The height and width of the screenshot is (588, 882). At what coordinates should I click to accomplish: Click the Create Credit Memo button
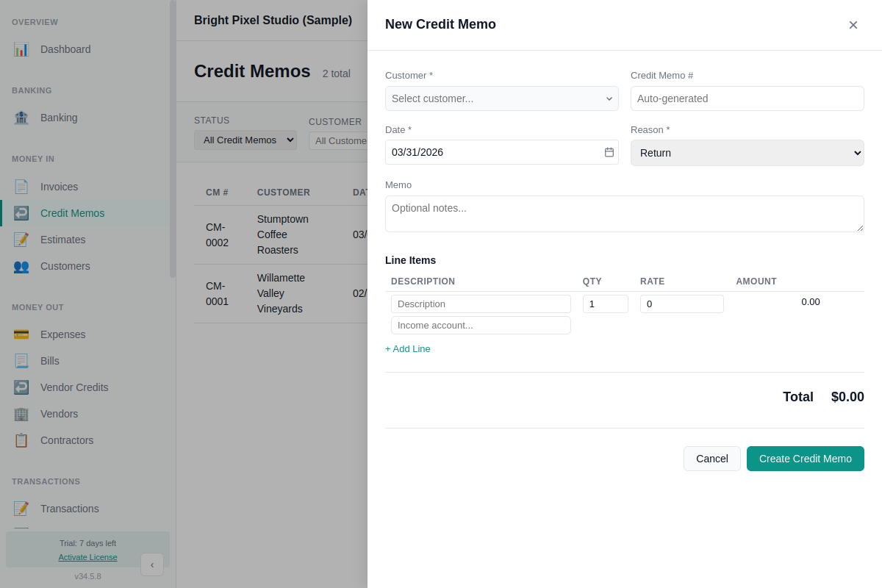point(805,458)
